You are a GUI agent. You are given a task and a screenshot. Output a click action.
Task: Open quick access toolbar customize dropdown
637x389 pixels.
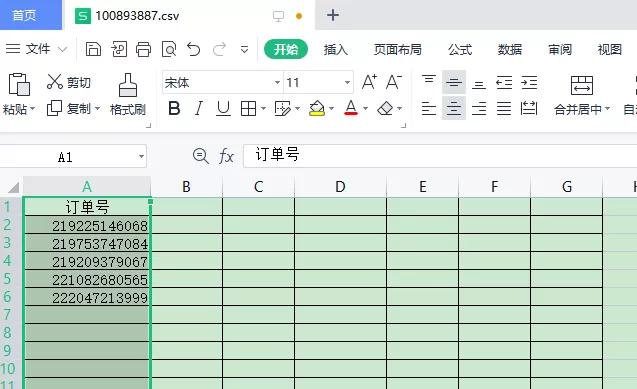244,50
